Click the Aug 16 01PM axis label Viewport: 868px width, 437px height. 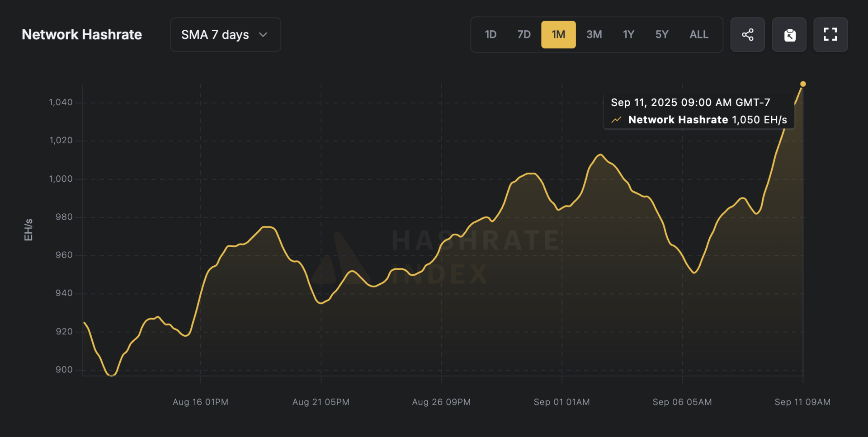point(200,402)
